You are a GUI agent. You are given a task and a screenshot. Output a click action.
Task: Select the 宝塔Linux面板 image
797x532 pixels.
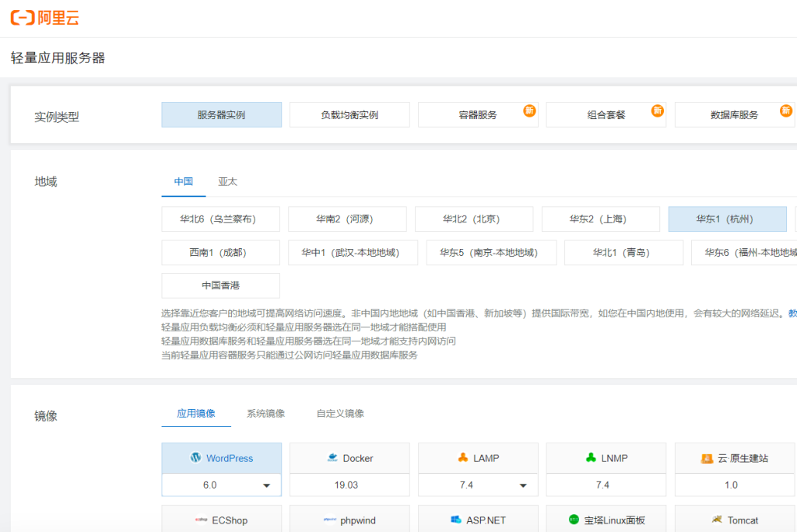point(606,520)
